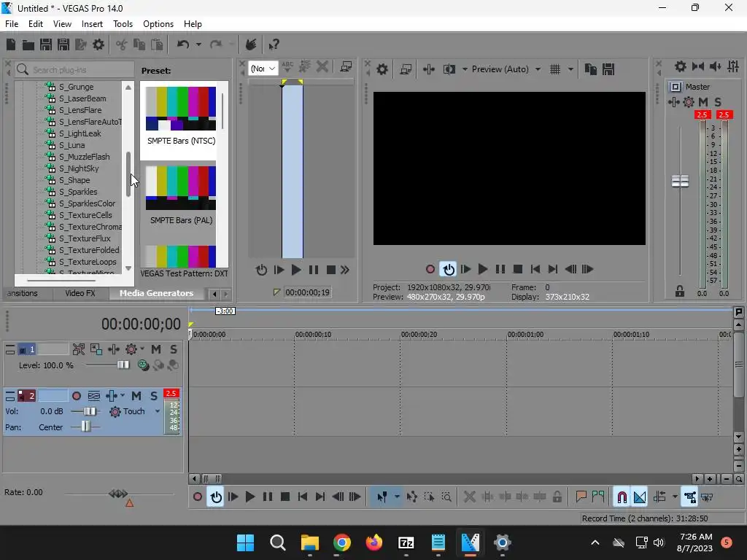
Task: Play in the video preview window
Action: pyautogui.click(x=483, y=270)
